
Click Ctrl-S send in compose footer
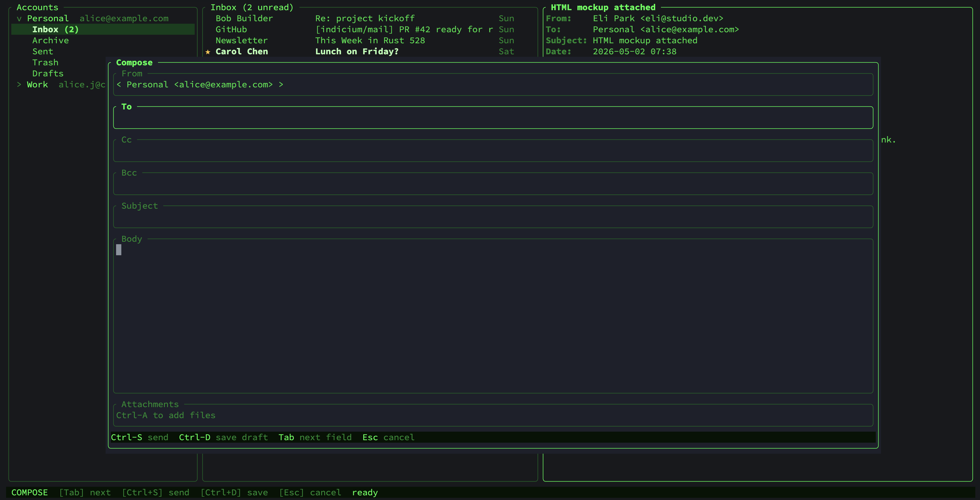140,438
